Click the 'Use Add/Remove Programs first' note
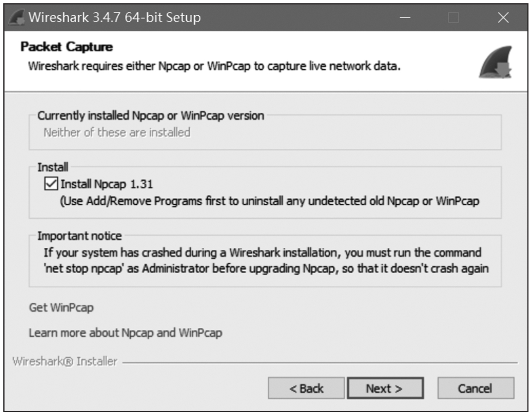The image size is (532, 415). pos(269,201)
